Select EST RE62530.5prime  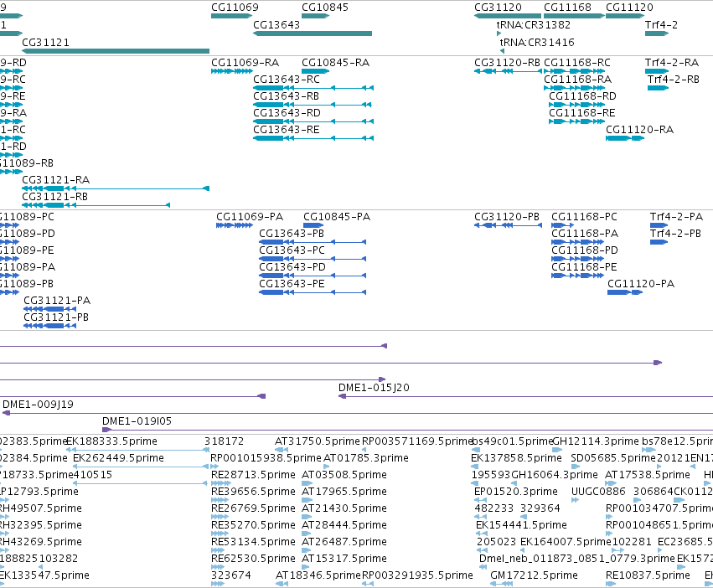253,559
